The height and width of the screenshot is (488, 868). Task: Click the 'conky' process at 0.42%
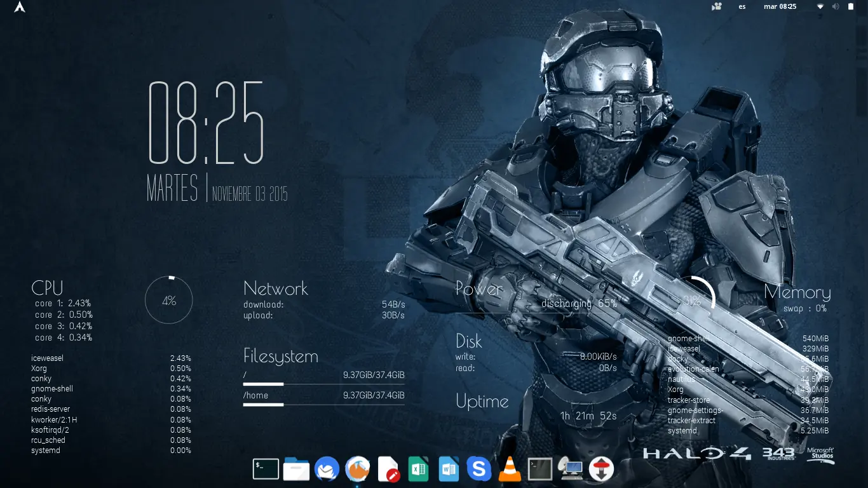coord(41,379)
